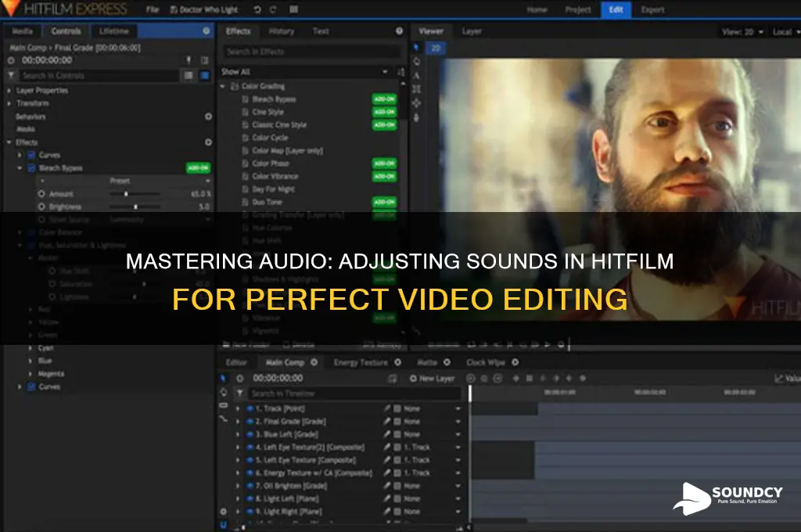Hide the Oil Brighten [Grade] layer
Screen dimensions: 801x532
point(250,486)
